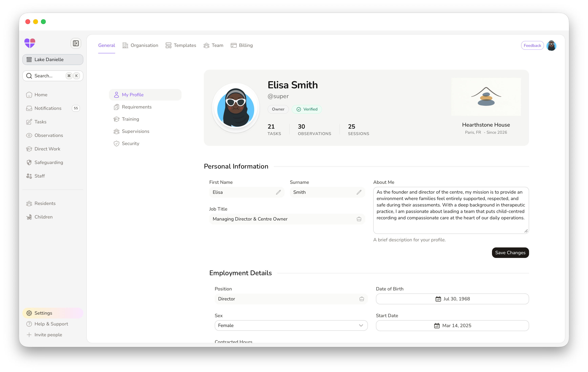Click the green macOS maximize button
This screenshot has width=588, height=372.
click(x=44, y=22)
